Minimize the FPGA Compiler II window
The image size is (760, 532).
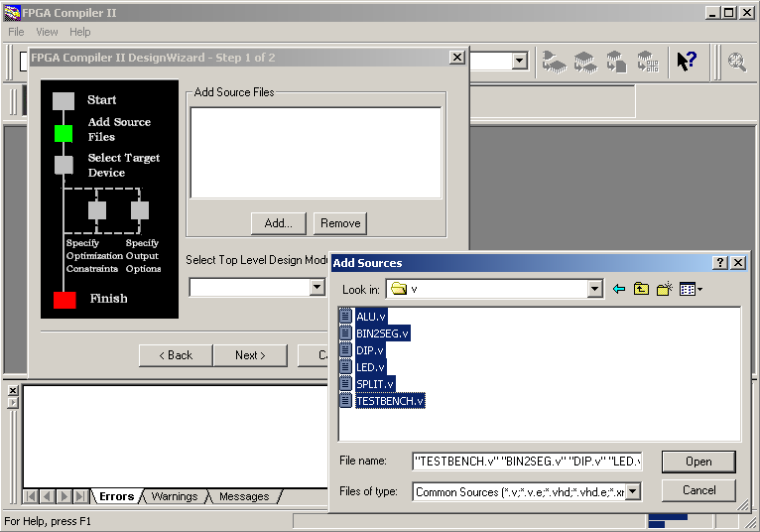coord(712,13)
